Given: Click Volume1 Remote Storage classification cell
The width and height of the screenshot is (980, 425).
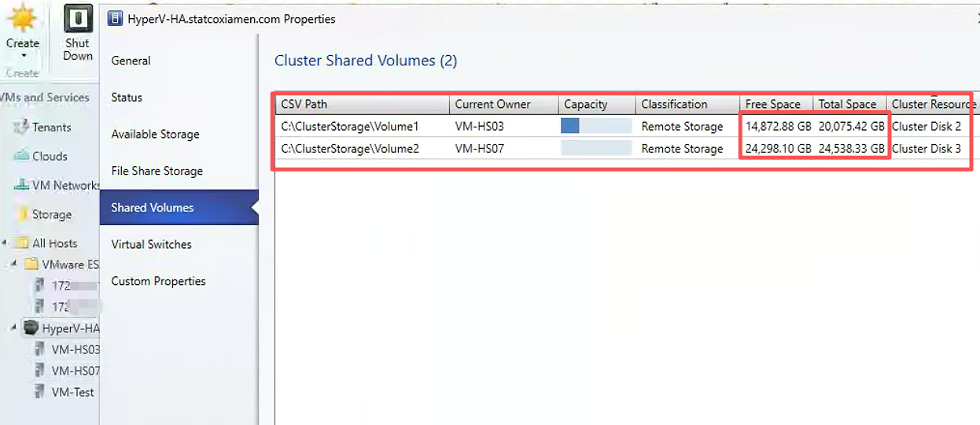Looking at the screenshot, I should (682, 126).
